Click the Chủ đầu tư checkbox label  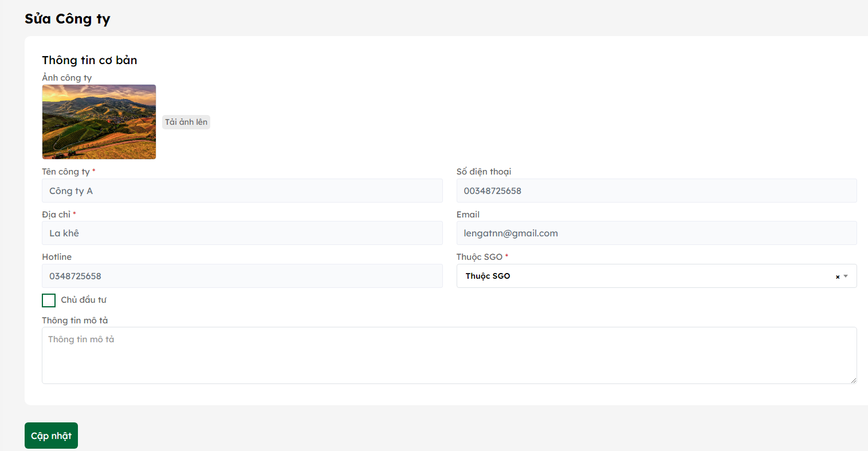(84, 300)
